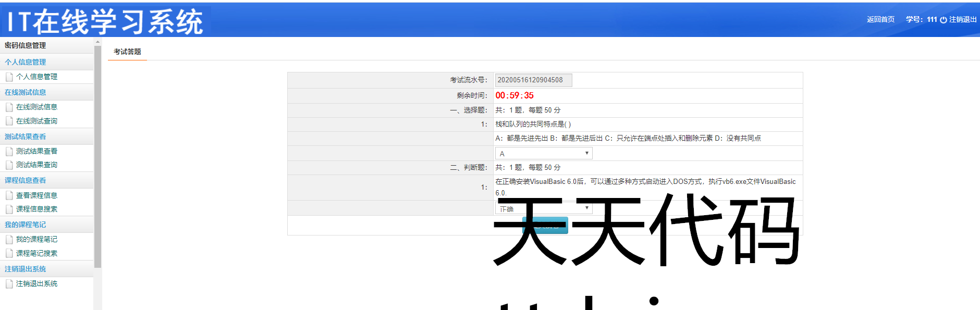The height and width of the screenshot is (310, 980).
Task: Click the 考试流水号 input field
Action: click(x=533, y=80)
